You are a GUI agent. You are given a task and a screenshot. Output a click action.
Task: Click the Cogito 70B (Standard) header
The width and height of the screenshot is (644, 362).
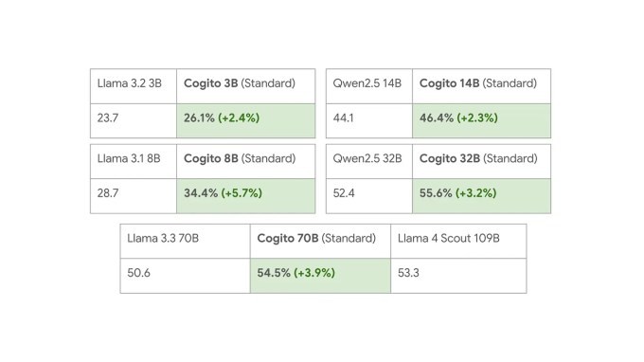click(320, 242)
